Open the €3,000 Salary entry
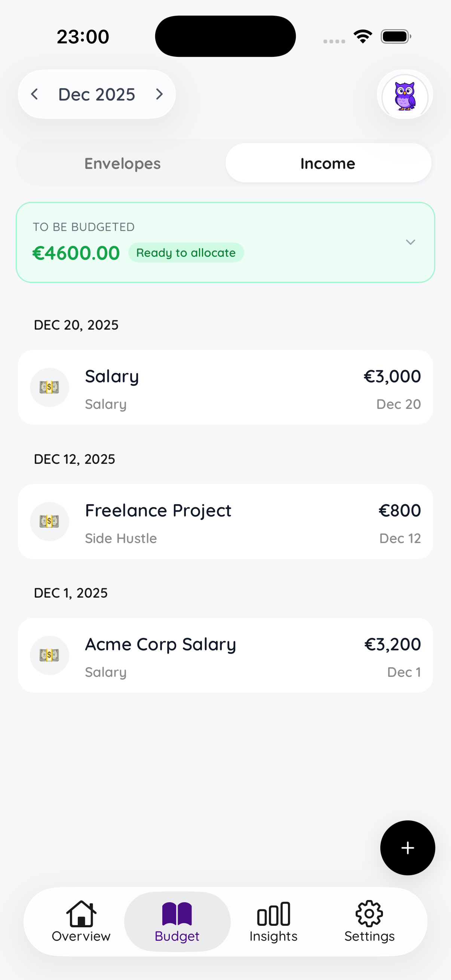Viewport: 451px width, 980px height. [243, 387]
